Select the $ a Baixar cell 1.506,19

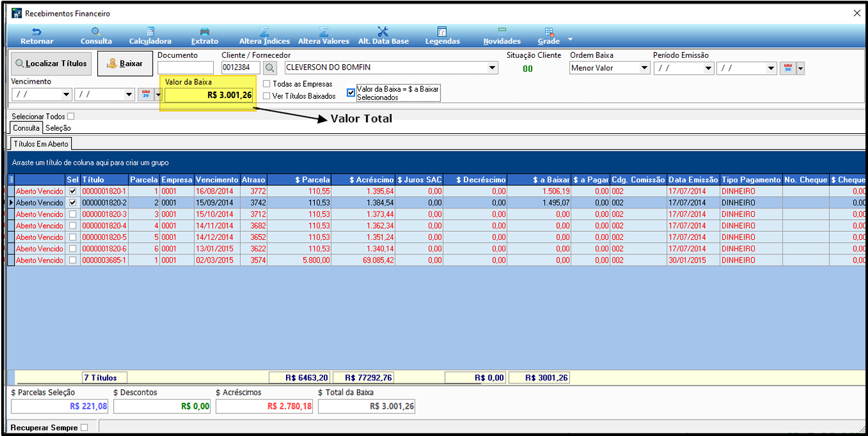pyautogui.click(x=539, y=191)
